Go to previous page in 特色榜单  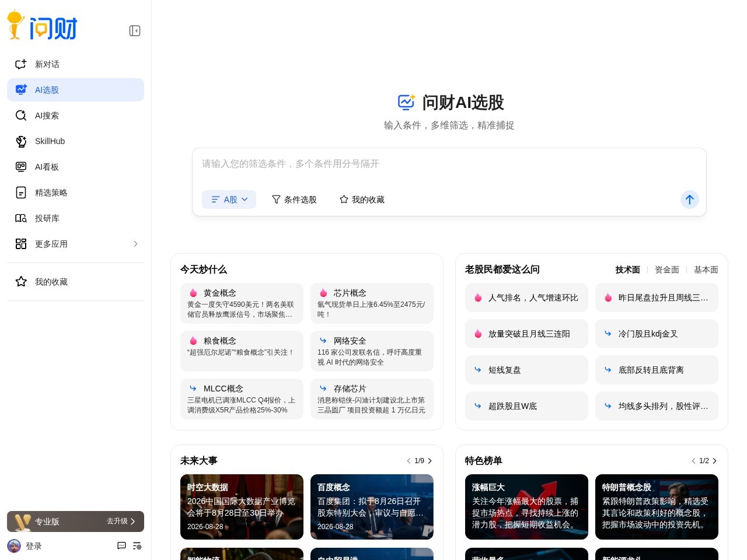[x=693, y=461]
